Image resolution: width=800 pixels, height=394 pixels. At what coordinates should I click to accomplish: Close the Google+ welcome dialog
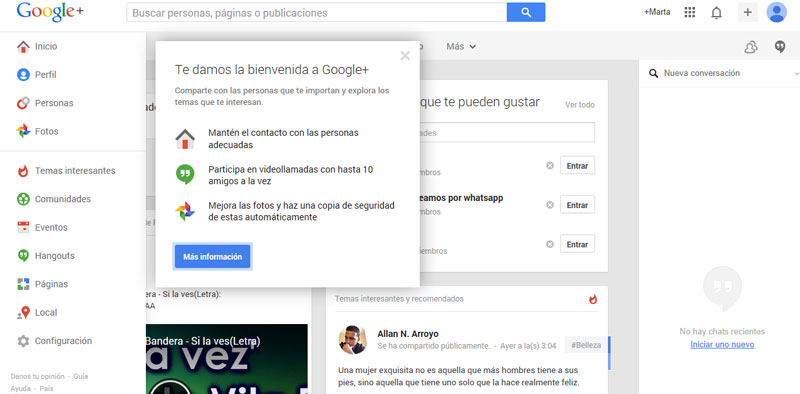405,56
